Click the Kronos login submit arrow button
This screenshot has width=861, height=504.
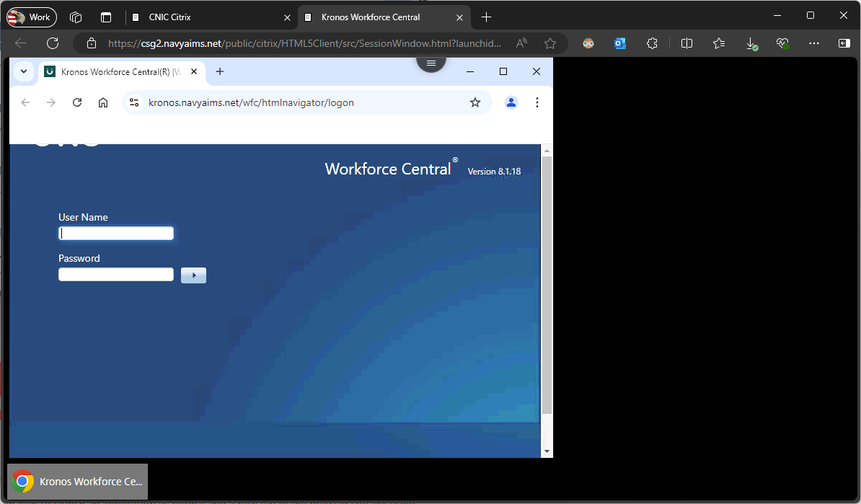point(193,275)
